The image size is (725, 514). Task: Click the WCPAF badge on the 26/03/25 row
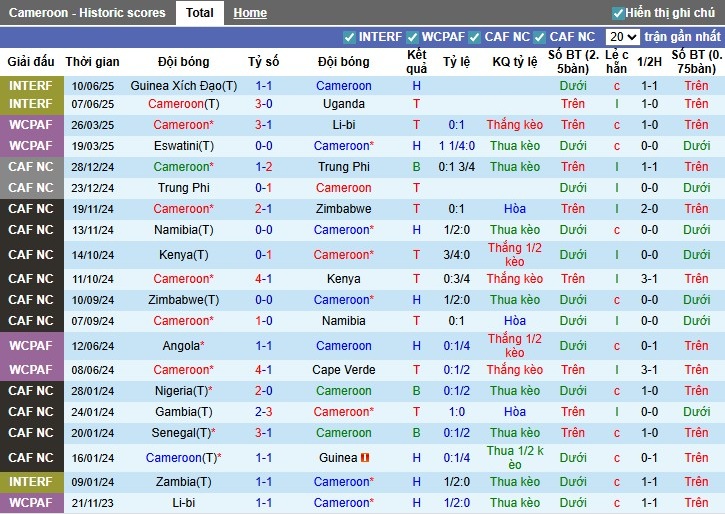[x=30, y=125]
